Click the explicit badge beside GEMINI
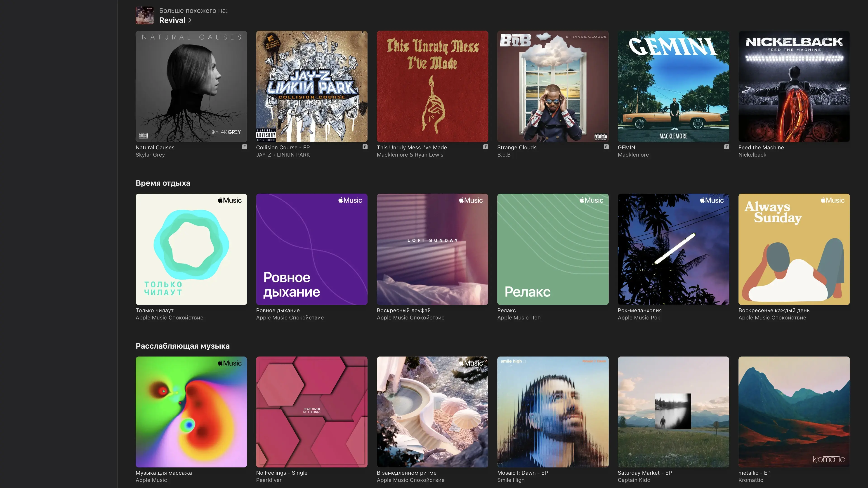The width and height of the screenshot is (868, 488). 726,147
